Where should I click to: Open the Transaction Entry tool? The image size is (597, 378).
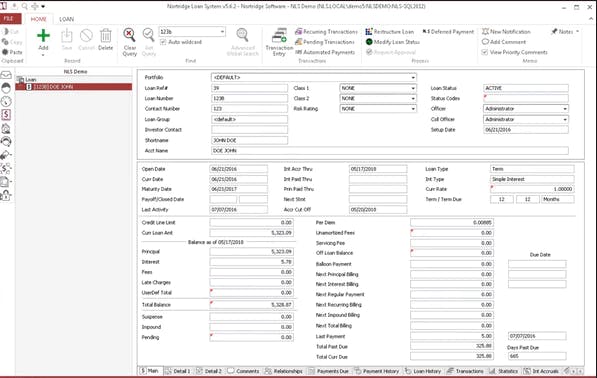(x=279, y=42)
